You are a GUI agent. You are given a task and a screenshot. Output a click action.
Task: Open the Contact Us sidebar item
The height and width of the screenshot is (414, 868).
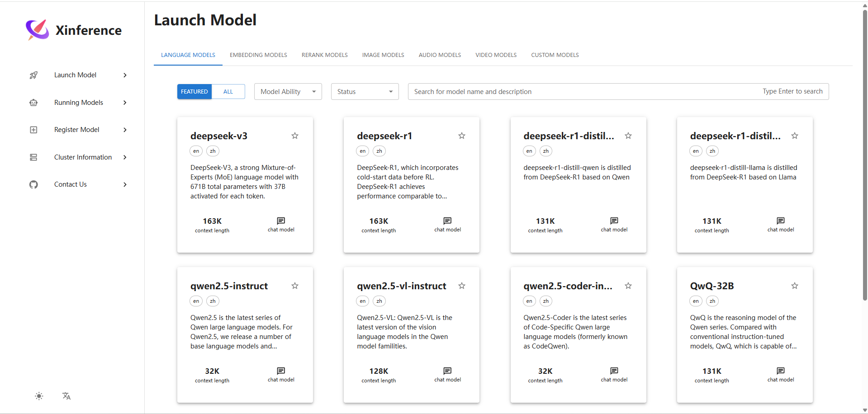[71, 184]
